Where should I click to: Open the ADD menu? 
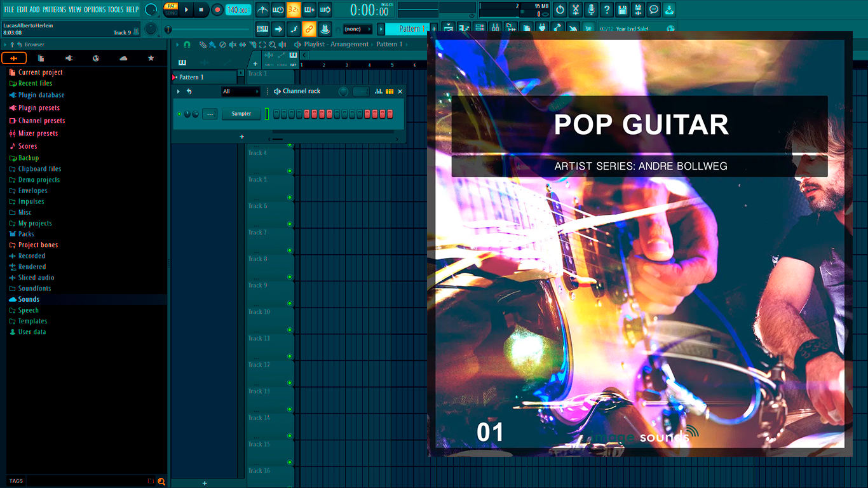coord(35,10)
